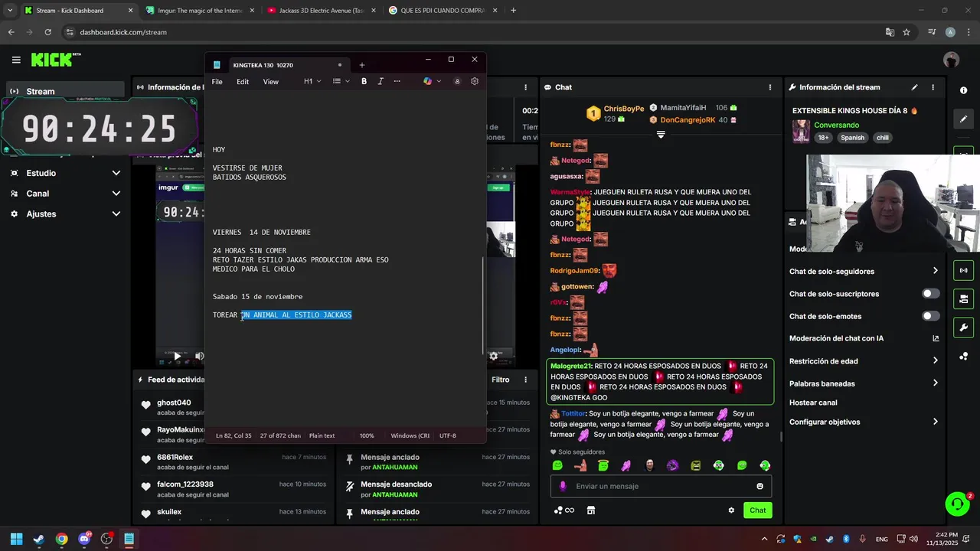The image size is (980, 551).
Task: Bookmark this page with star icon
Action: [x=906, y=32]
